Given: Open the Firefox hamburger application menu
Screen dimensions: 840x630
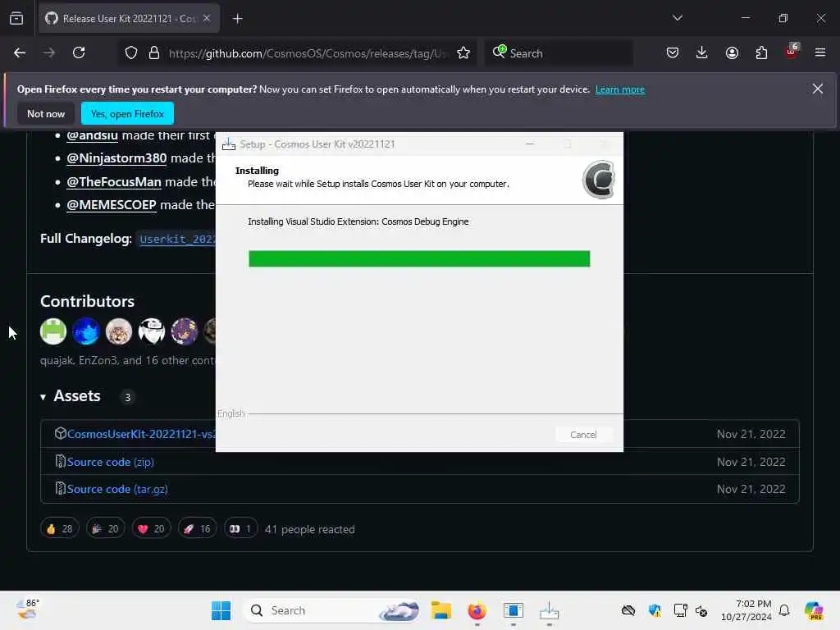Looking at the screenshot, I should [820, 52].
